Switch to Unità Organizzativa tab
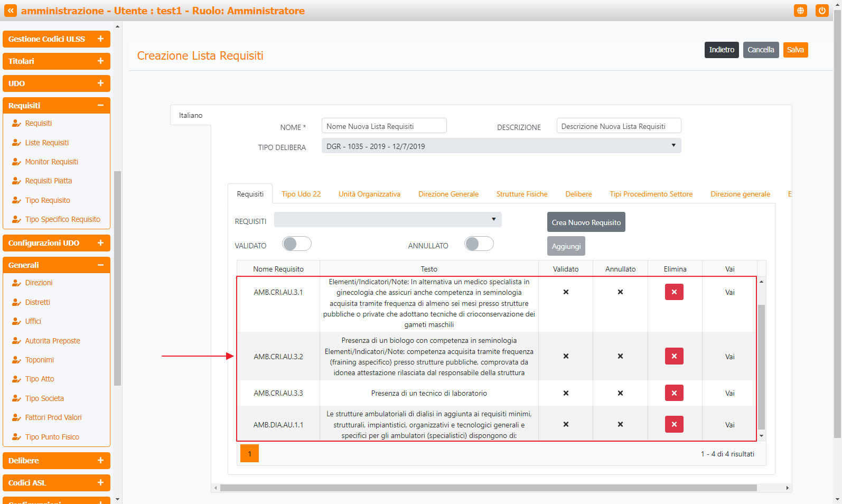The width and height of the screenshot is (842, 504). [x=369, y=194]
